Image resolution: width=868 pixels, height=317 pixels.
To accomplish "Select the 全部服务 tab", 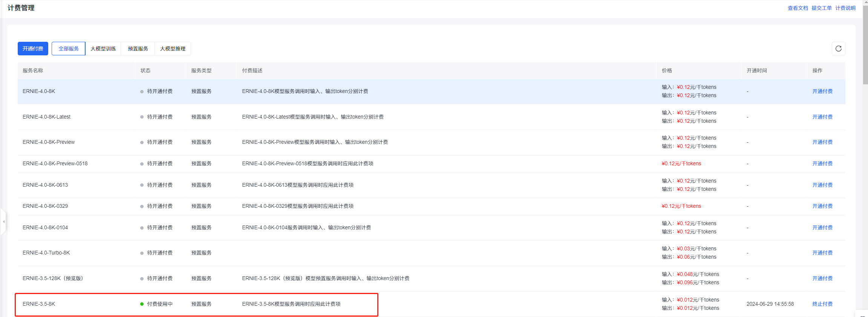I will click(x=69, y=49).
